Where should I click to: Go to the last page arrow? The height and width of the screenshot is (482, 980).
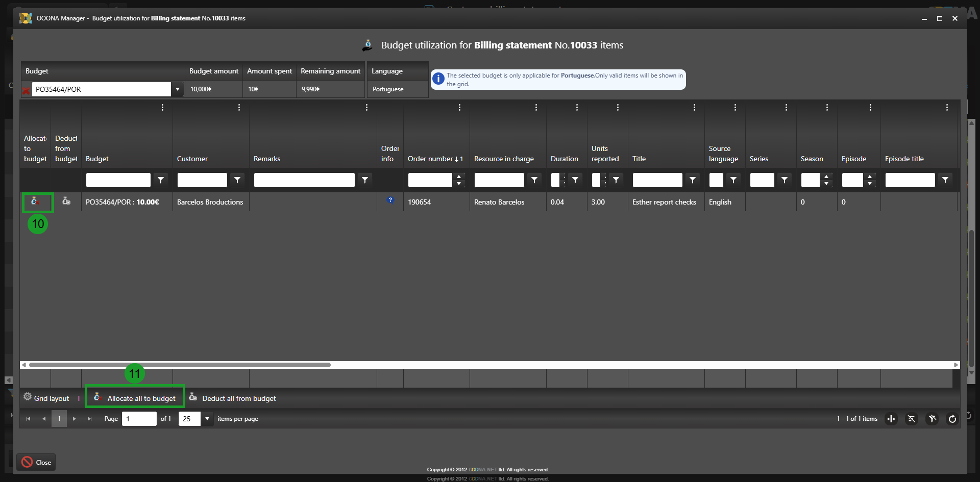click(89, 419)
